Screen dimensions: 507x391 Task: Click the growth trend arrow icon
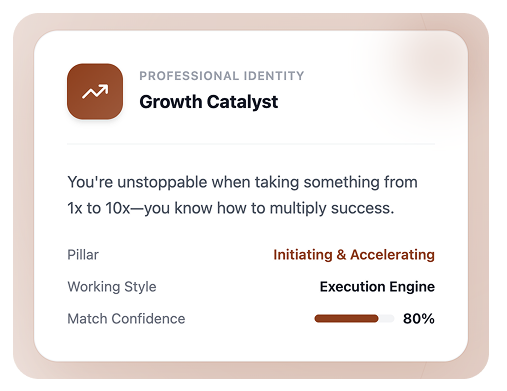(95, 91)
